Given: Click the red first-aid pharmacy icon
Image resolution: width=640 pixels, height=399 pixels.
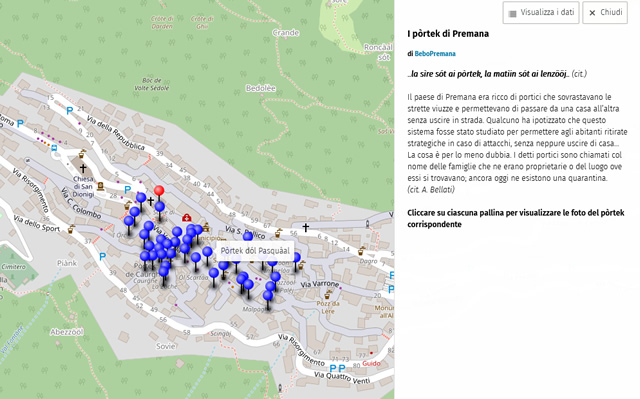Looking at the screenshot, I should pos(187,218).
